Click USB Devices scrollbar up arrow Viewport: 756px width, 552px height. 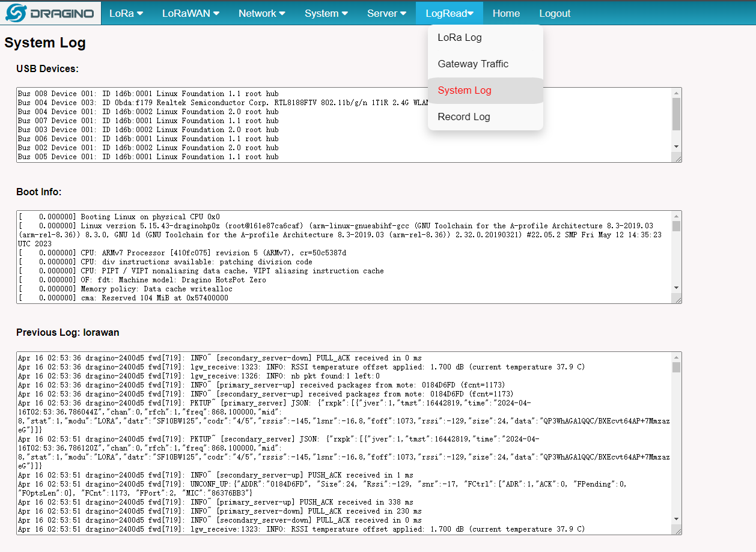(677, 93)
